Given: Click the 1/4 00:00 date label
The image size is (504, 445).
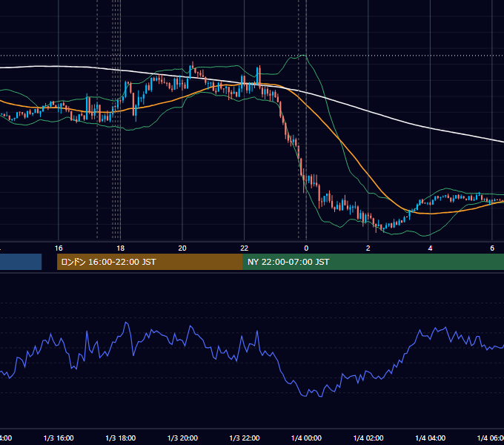Looking at the screenshot, I should pos(306,438).
